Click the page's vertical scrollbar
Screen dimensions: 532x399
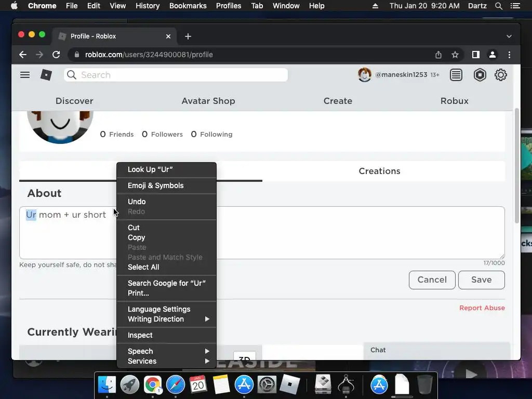point(517,166)
